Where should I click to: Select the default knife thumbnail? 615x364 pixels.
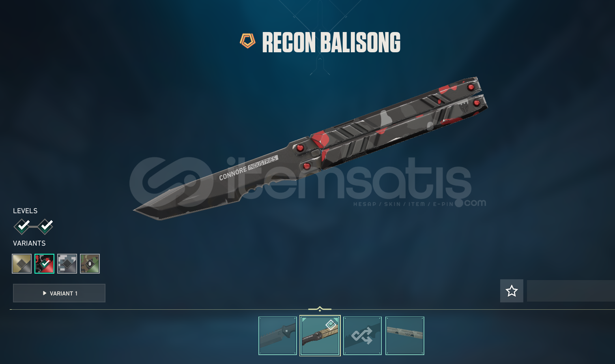pyautogui.click(x=278, y=336)
